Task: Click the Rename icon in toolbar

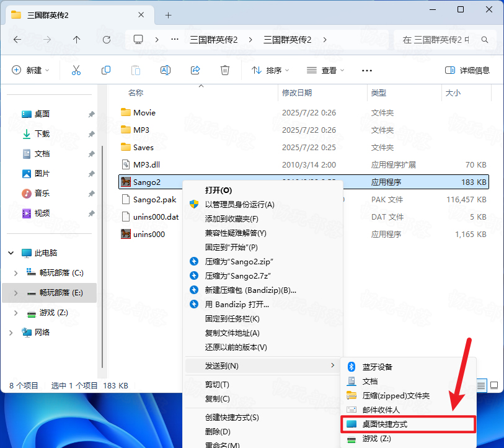Action: tap(166, 70)
